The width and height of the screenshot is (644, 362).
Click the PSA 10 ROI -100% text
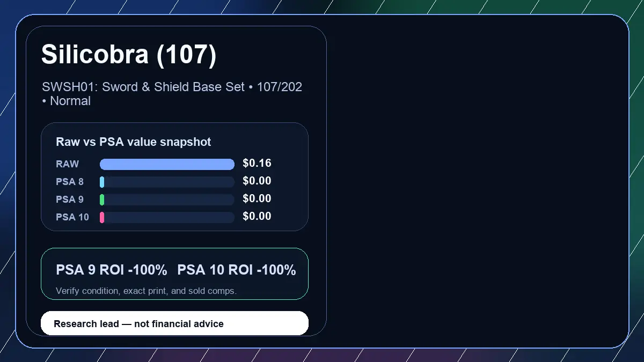click(237, 270)
